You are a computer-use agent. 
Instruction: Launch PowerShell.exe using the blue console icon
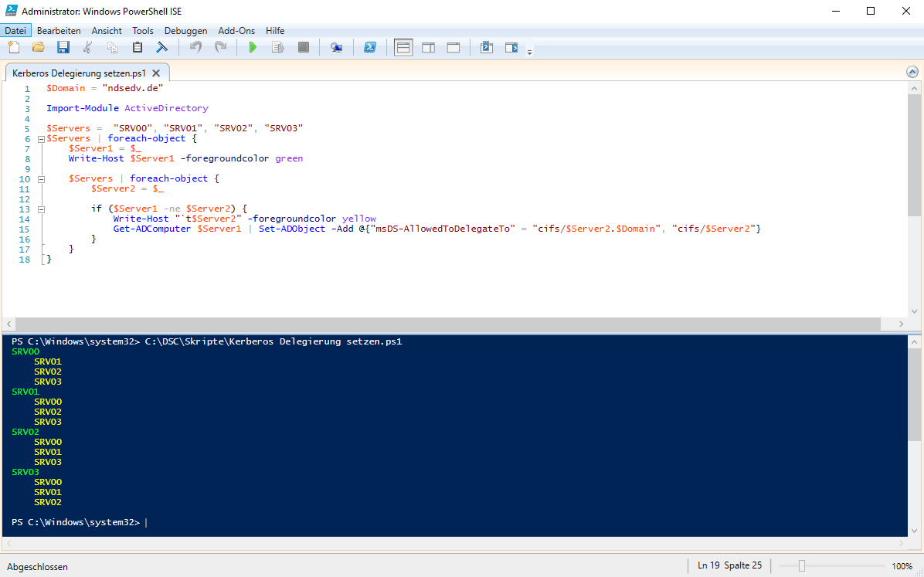[x=370, y=48]
